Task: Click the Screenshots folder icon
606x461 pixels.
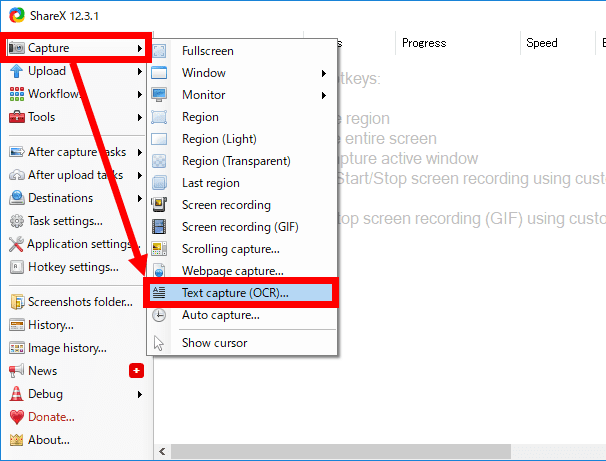Action: point(17,302)
